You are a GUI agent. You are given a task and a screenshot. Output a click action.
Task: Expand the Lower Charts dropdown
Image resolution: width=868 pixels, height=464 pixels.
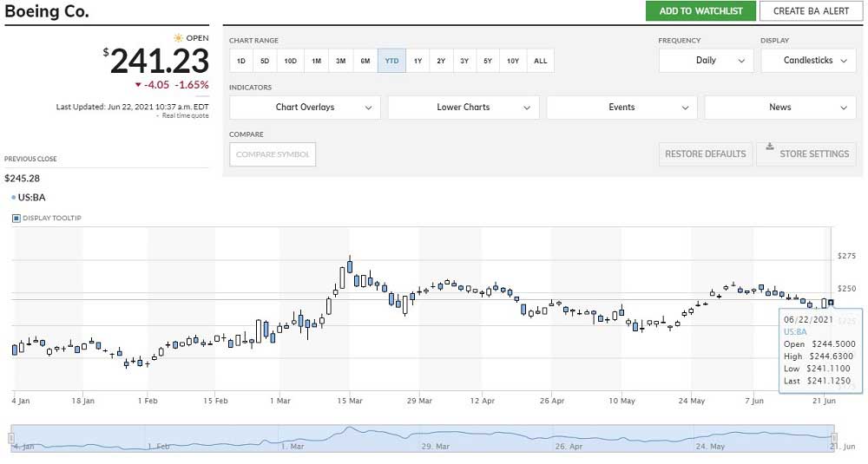coord(464,108)
